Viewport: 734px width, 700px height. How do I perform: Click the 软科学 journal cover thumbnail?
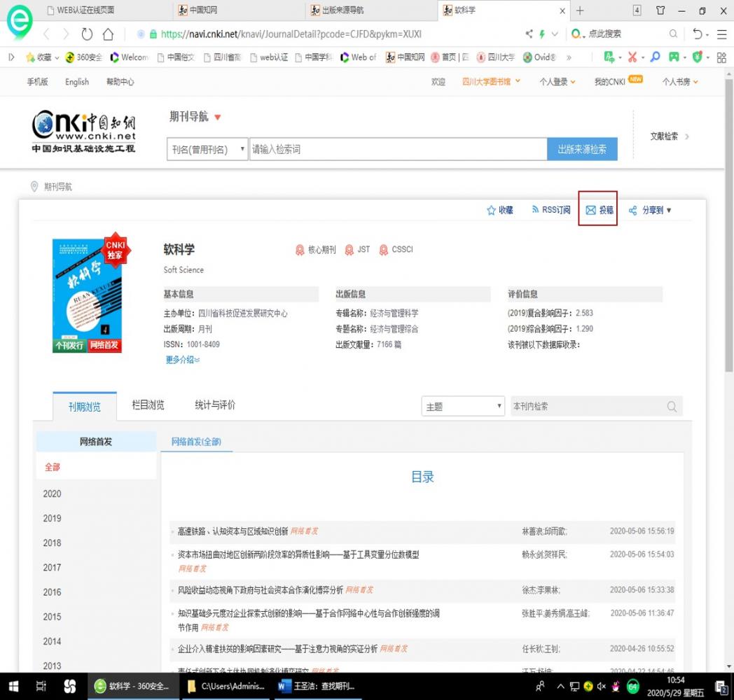(x=88, y=295)
